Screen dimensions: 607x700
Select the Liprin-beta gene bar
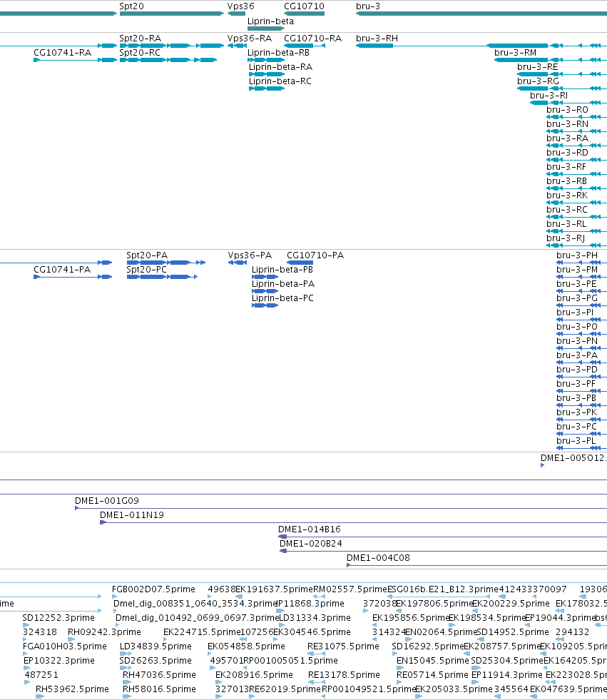point(266,29)
